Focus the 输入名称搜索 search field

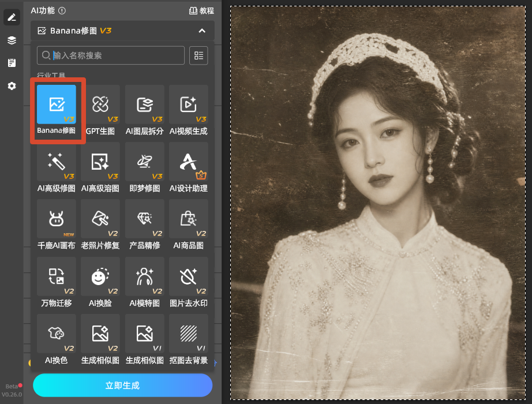click(111, 55)
